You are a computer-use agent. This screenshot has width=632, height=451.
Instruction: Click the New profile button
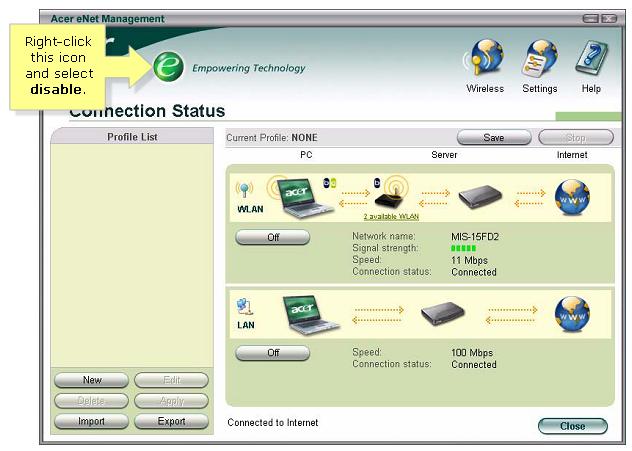(x=92, y=380)
